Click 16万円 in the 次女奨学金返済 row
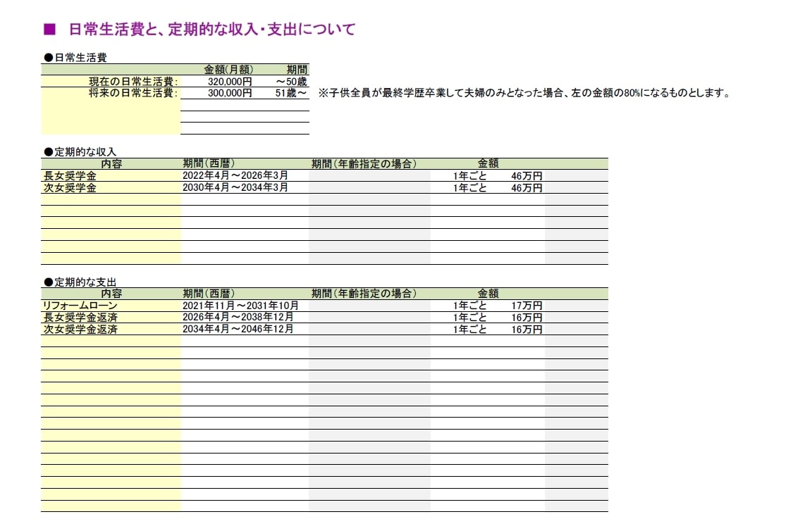812x519 pixels. 527,330
